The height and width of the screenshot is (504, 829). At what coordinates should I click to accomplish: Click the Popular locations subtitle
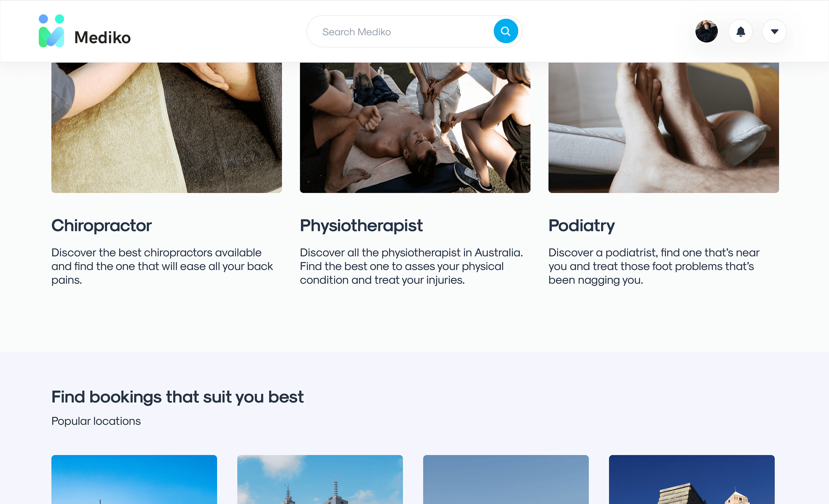96,421
